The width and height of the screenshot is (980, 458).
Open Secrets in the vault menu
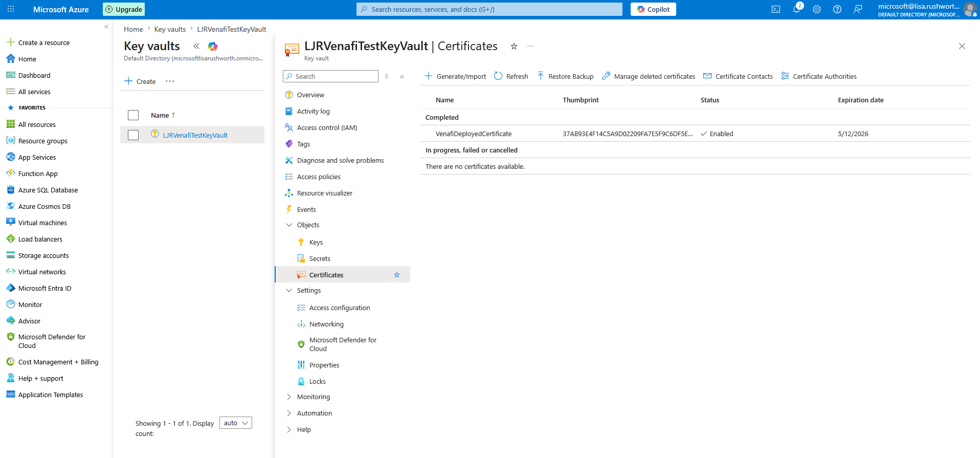point(320,258)
